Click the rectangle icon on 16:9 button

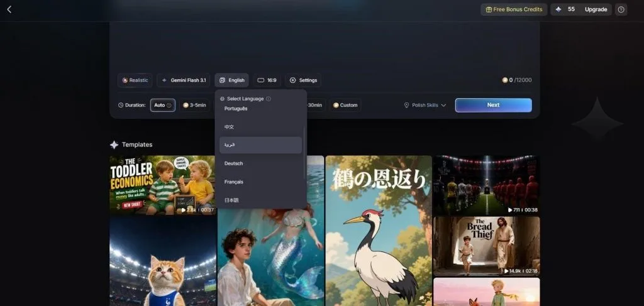260,80
